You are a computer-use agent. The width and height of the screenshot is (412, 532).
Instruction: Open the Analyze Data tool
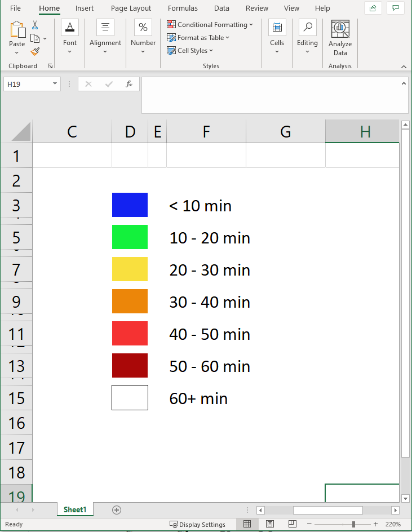pos(340,38)
